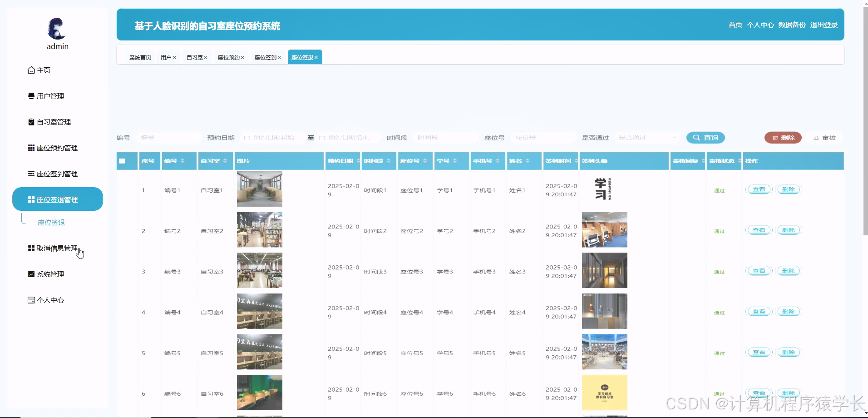Viewport: 868px width, 418px height.
Task: Open the 预约日期 end date picker
Action: 347,138
